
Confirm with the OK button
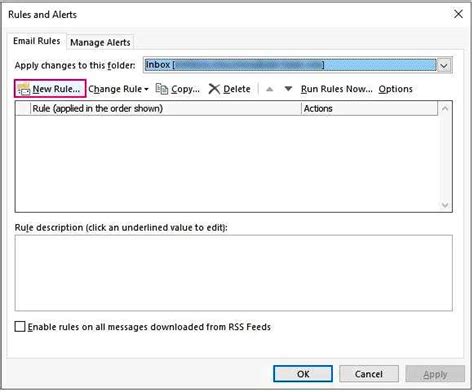click(303, 374)
